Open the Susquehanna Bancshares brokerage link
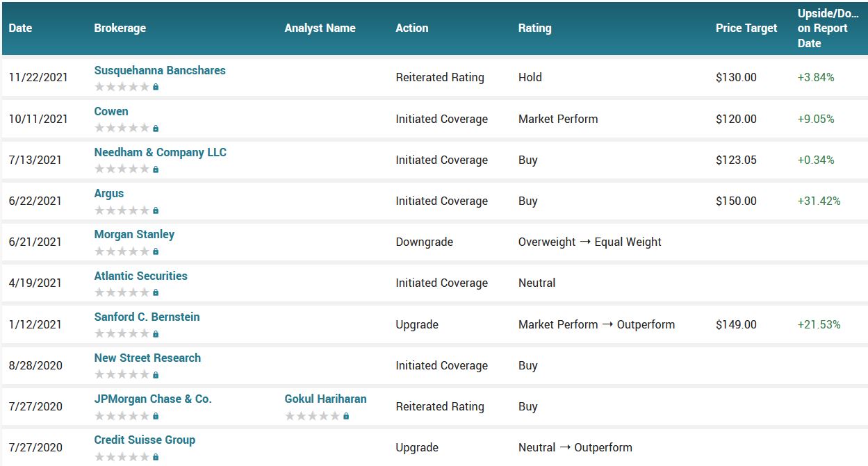The height and width of the screenshot is (466, 868). pyautogui.click(x=160, y=70)
